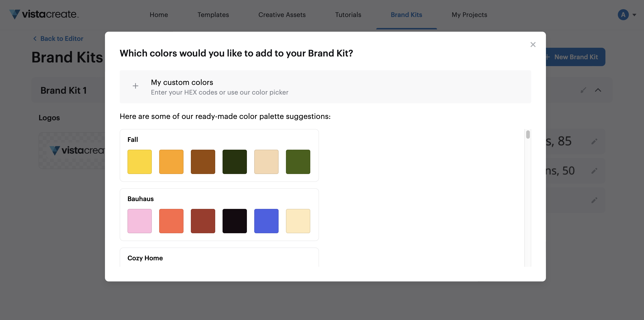644x320 pixels.
Task: Select the Bauhaus palette title
Action: (x=141, y=199)
